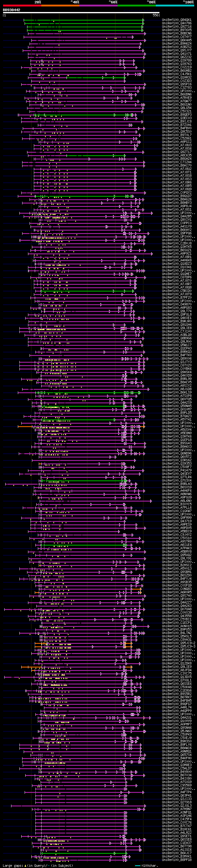This screenshot has height=868, width=197.
Task: Click the UniRef100_B9QEP3 label
Action: [177, 115]
